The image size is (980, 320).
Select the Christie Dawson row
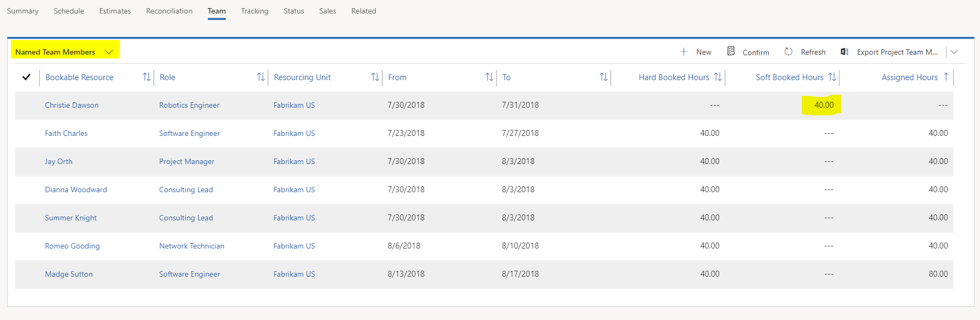[26, 105]
